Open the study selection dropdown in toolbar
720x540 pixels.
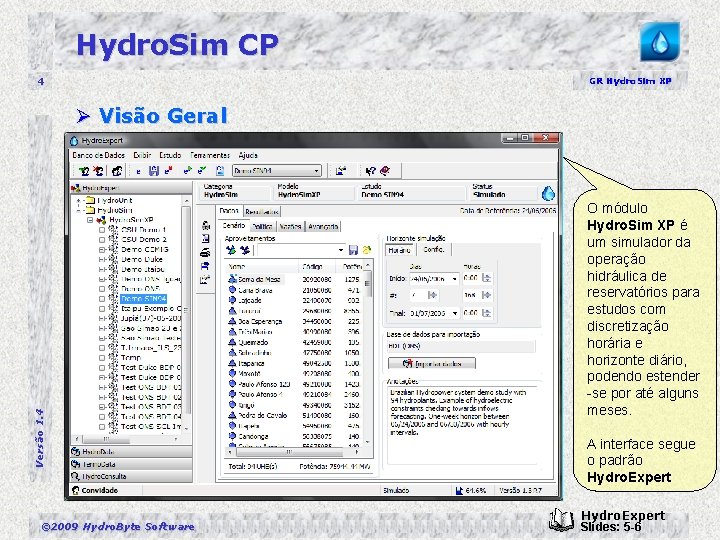click(x=316, y=171)
